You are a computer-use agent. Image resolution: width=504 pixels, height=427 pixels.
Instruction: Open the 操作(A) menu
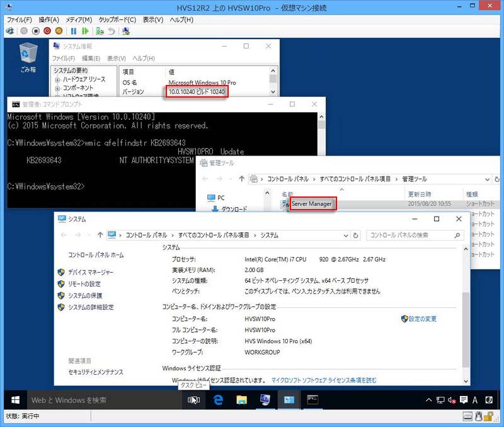pyautogui.click(x=49, y=20)
